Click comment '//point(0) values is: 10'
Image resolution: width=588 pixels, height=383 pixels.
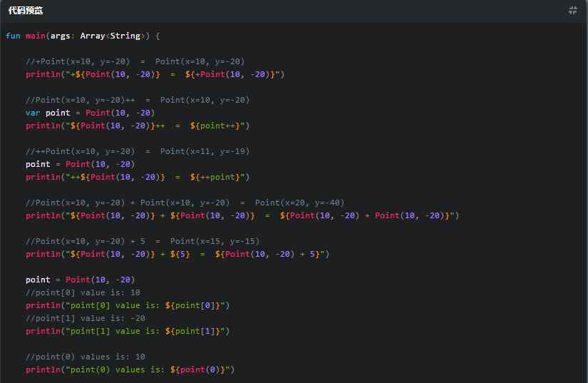pyautogui.click(x=86, y=357)
